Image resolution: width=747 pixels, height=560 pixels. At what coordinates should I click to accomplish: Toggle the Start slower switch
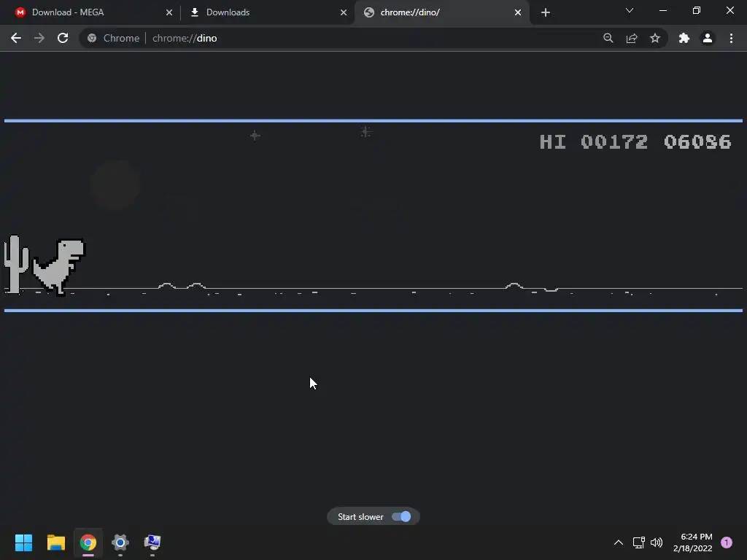click(401, 517)
